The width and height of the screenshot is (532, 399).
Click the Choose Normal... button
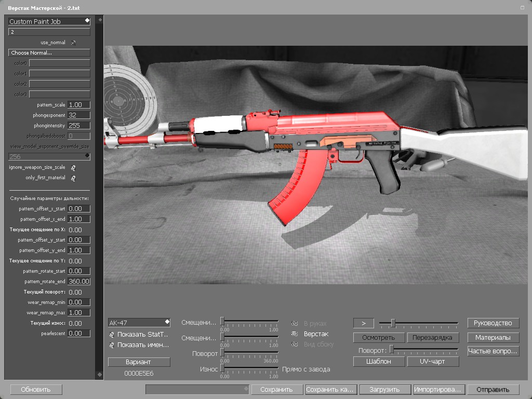click(49, 52)
